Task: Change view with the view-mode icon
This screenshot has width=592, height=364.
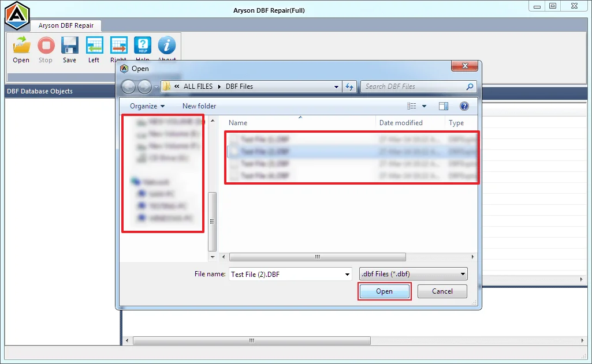Action: click(412, 106)
